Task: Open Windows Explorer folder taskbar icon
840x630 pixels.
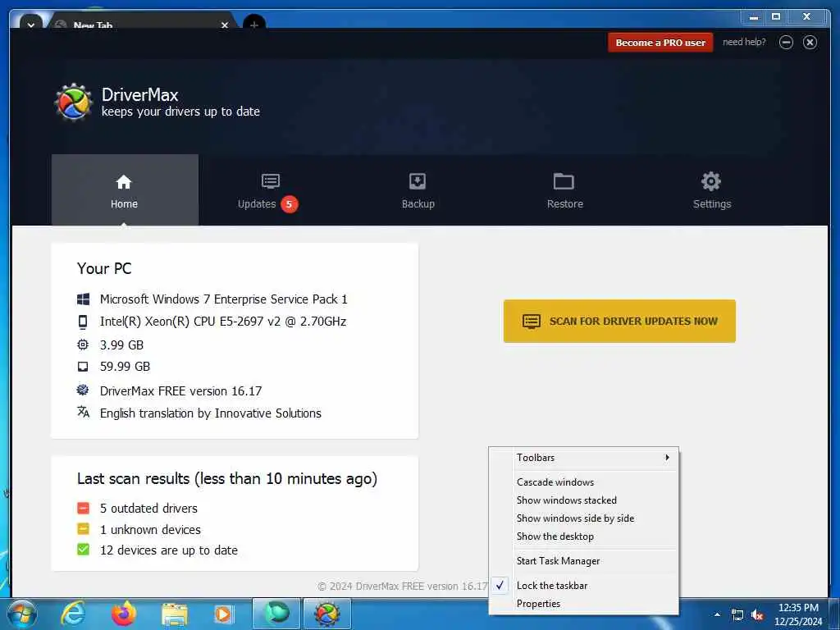Action: click(x=174, y=614)
